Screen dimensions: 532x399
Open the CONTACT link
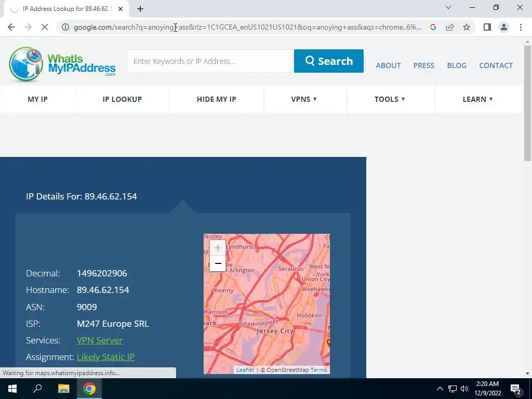pyautogui.click(x=496, y=65)
